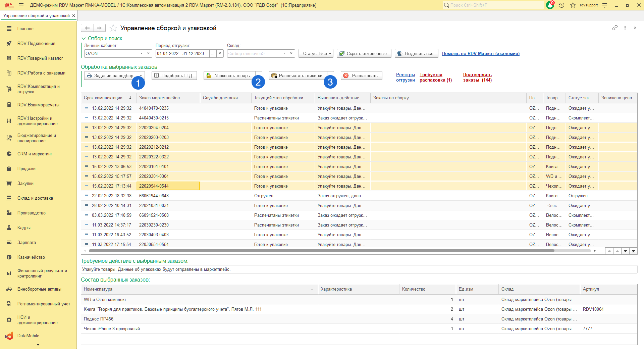Screen dimensions: 644x349
Task: Toggle Выделить все selection
Action: [x=416, y=54]
